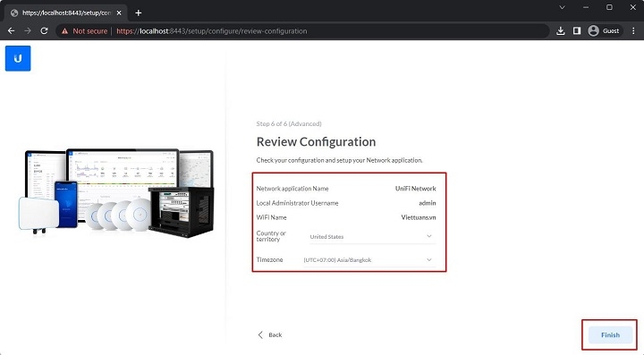The width and height of the screenshot is (644, 355).
Task: Open the tab search chevron
Action: tap(562, 7)
